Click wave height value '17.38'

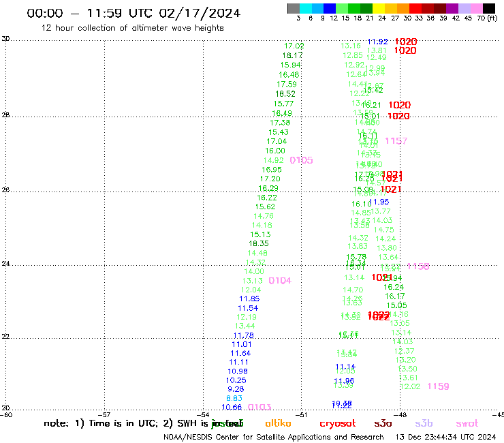[x=280, y=123]
